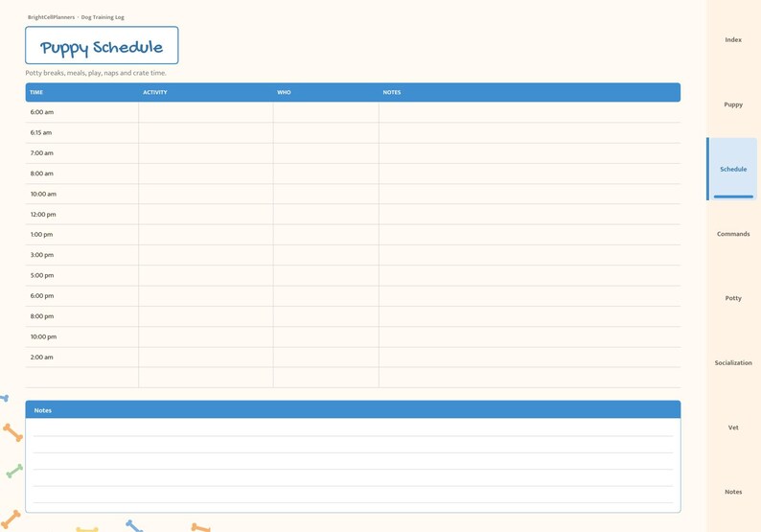Select the Schedule tab
Image resolution: width=761 pixels, height=532 pixels.
point(733,169)
